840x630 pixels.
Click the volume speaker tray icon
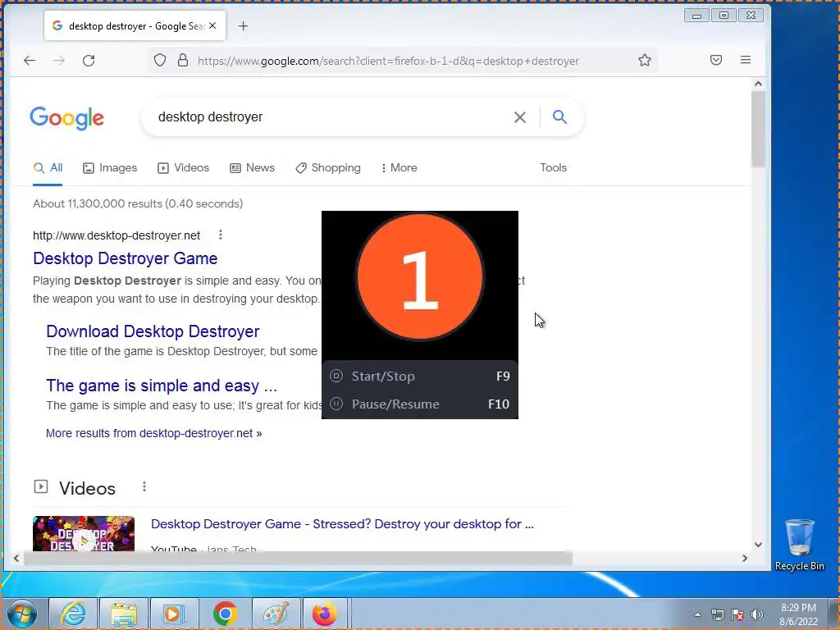(757, 614)
